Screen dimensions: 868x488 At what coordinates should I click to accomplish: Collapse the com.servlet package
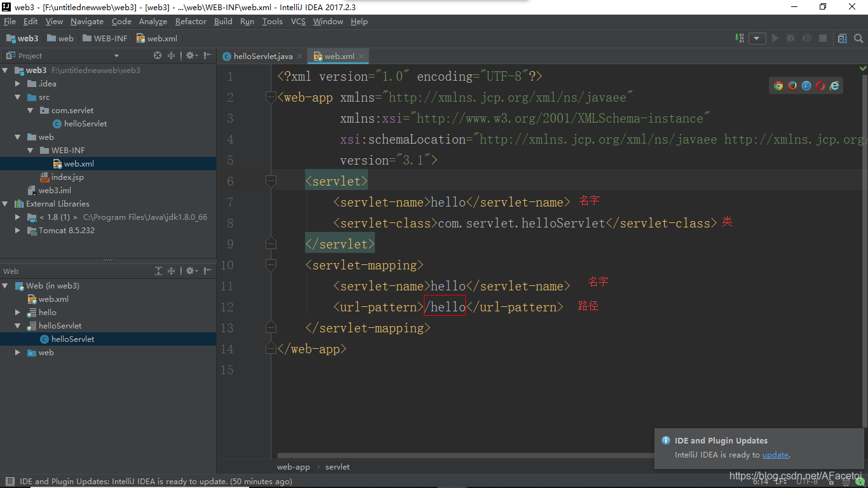click(x=31, y=111)
